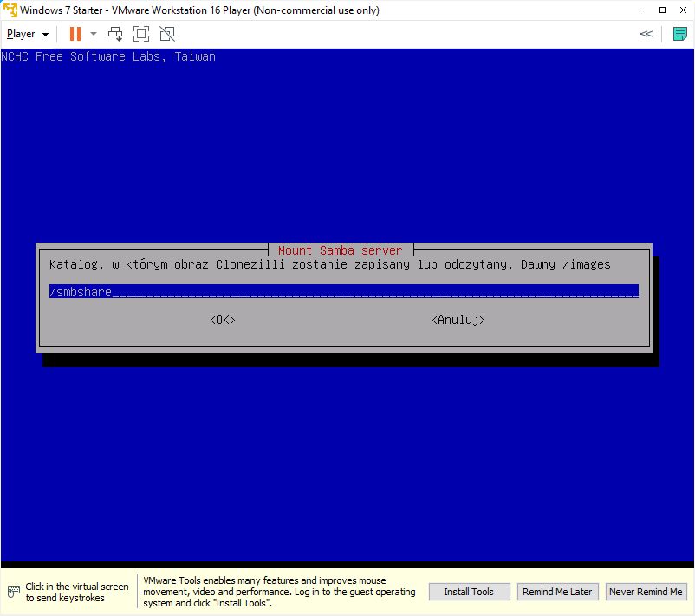
Task: Click the keyboard icon in bottom hint bar
Action: [13, 593]
